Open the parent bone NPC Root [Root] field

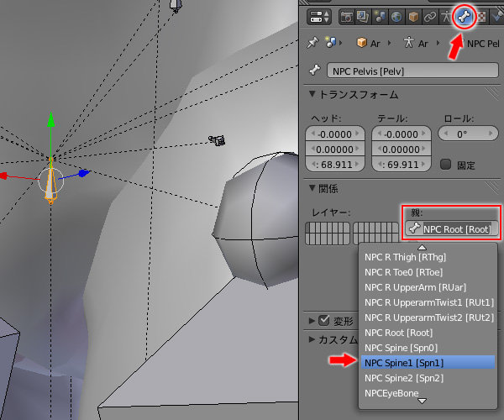pos(451,228)
